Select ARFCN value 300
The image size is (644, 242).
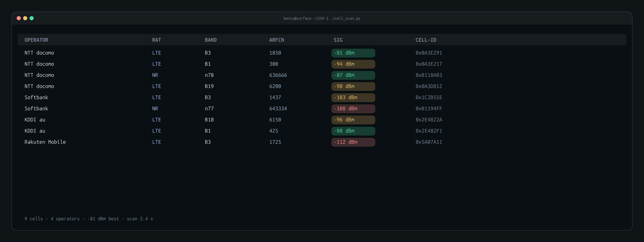click(274, 64)
